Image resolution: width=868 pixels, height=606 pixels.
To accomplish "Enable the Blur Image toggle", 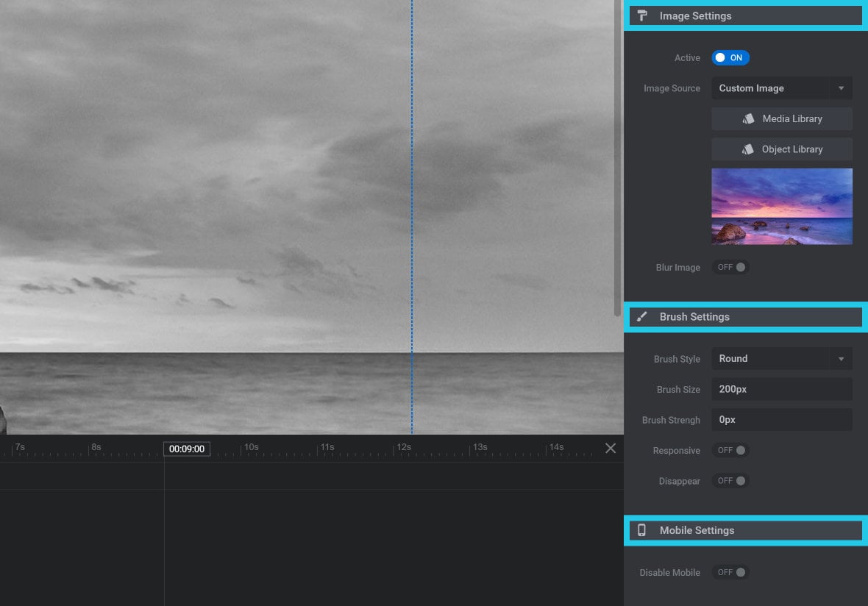I will [x=730, y=267].
